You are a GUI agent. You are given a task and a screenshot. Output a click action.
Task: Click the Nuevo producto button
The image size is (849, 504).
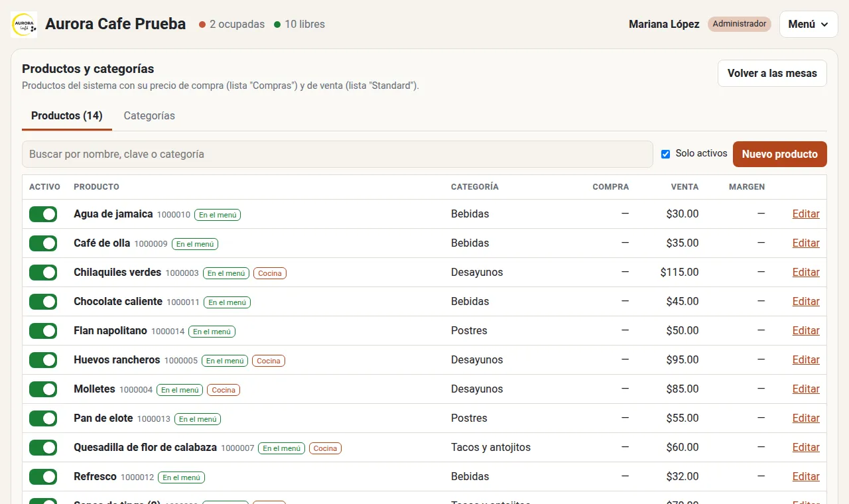(x=780, y=154)
